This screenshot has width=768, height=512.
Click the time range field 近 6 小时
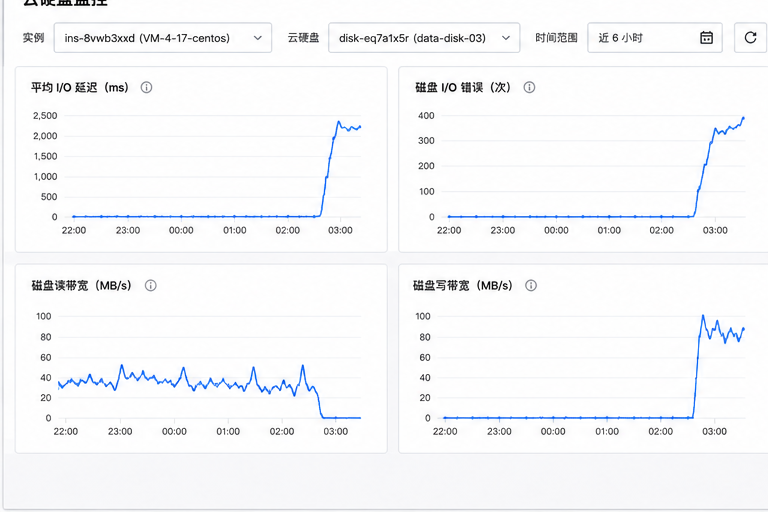pos(654,38)
